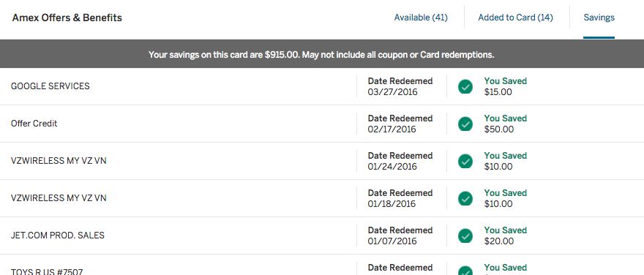Click the green checkmark for Jet.com savings
644x275 pixels.
click(x=465, y=236)
